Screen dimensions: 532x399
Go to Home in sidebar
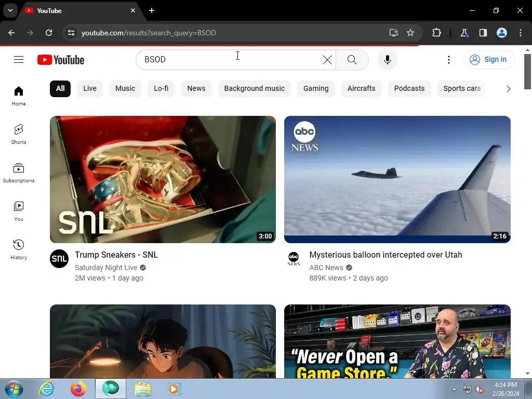point(19,96)
